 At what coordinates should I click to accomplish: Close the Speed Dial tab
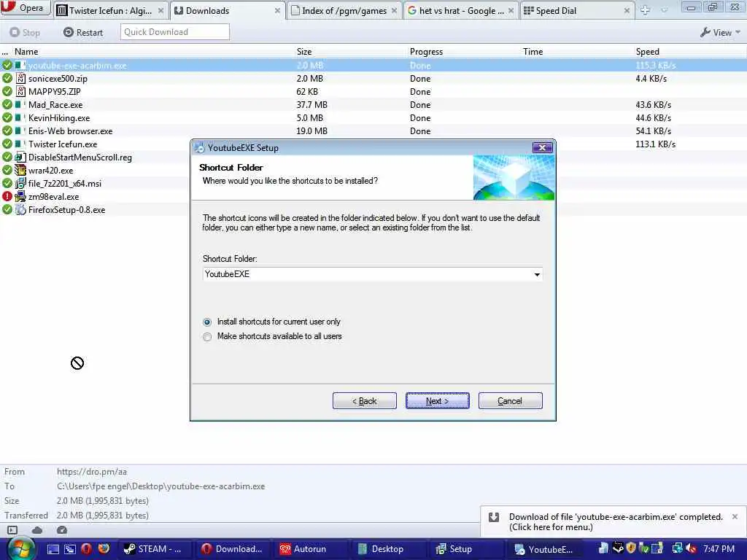click(x=627, y=10)
